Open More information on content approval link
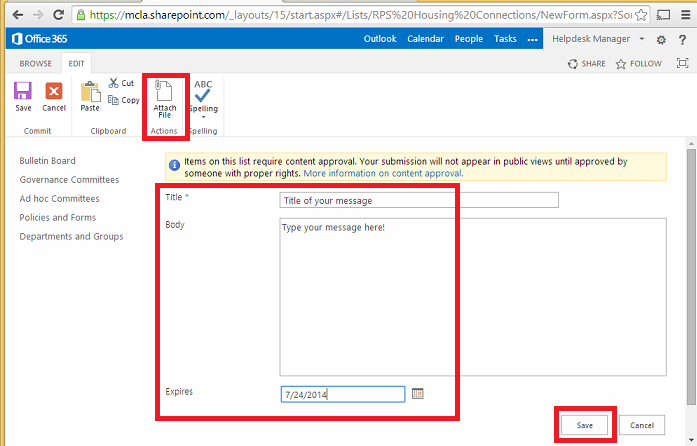Viewport: 697px width, 446px height. (383, 173)
